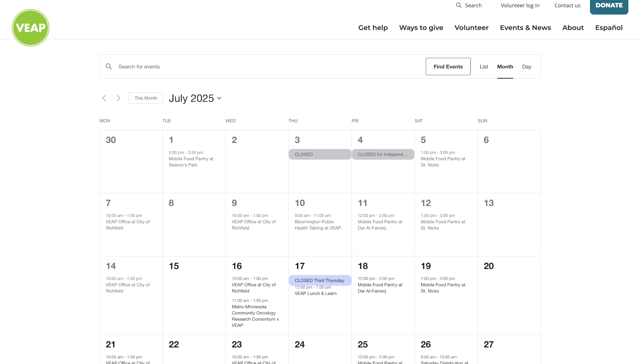This screenshot has width=641, height=364.
Task: Focus the Search for events field
Action: (269, 67)
